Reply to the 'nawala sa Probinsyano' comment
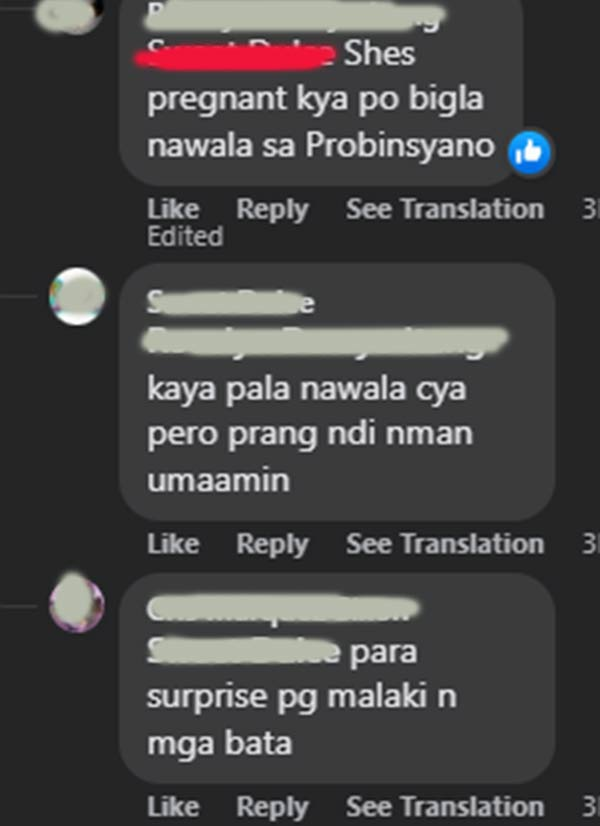This screenshot has height=826, width=600. (x=272, y=210)
